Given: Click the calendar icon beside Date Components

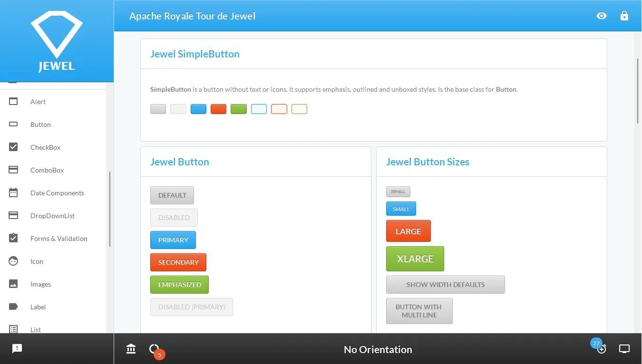Looking at the screenshot, I should point(13,192).
